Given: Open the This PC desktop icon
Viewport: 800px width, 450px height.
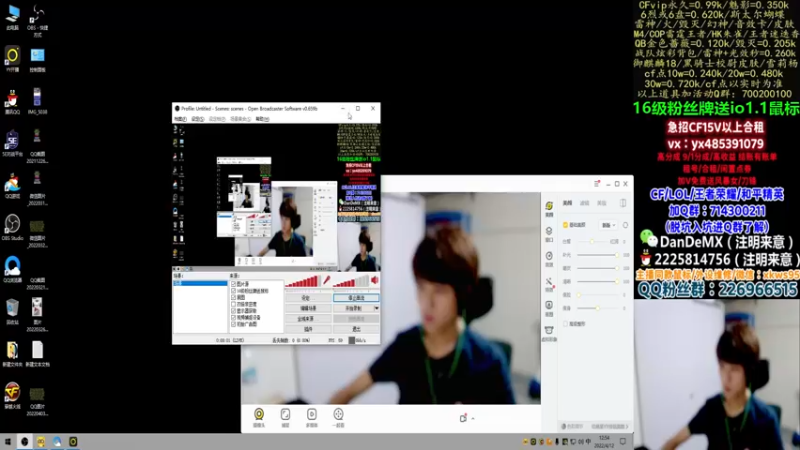Looking at the screenshot, I should [12, 14].
